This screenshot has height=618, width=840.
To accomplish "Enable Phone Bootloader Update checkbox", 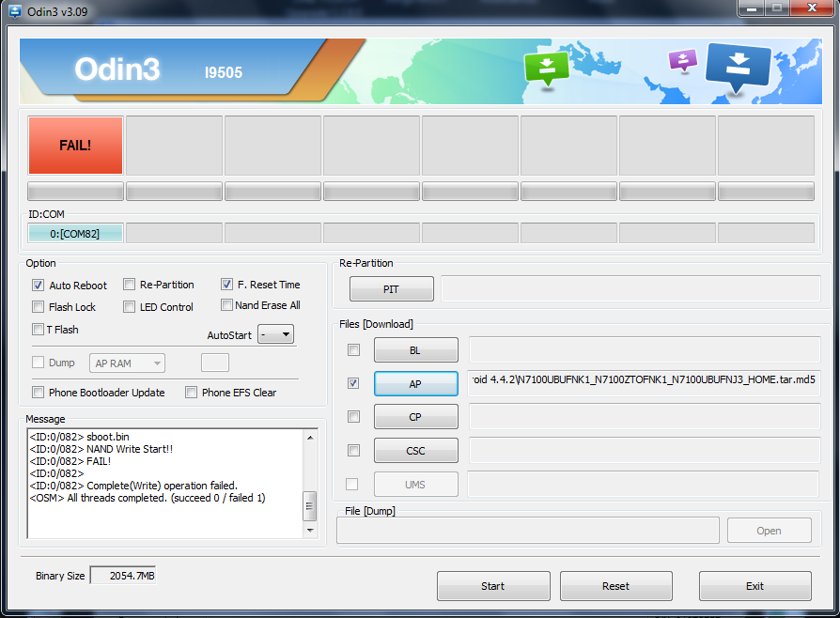I will (x=38, y=393).
